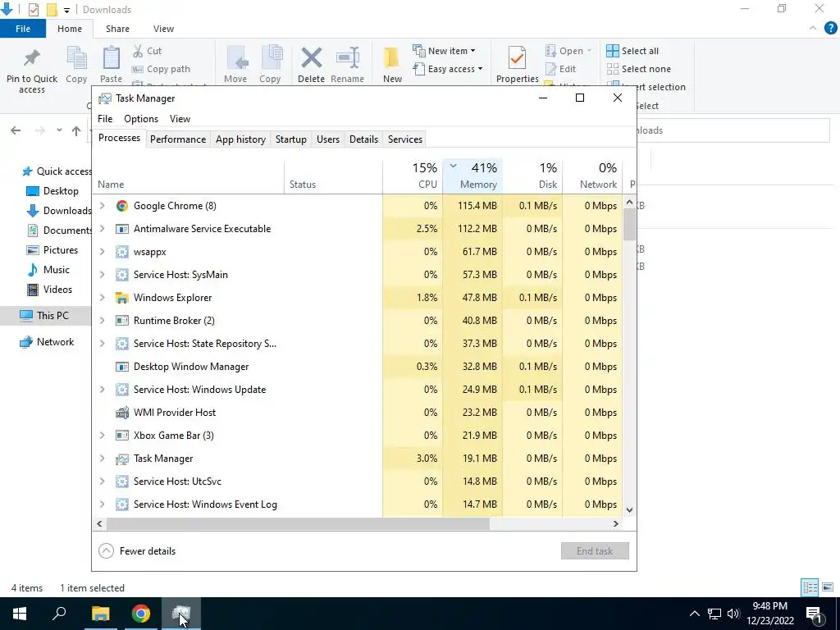Click the New folder icon in ribbon
Viewport: 840px width, 630px height.
[x=391, y=58]
